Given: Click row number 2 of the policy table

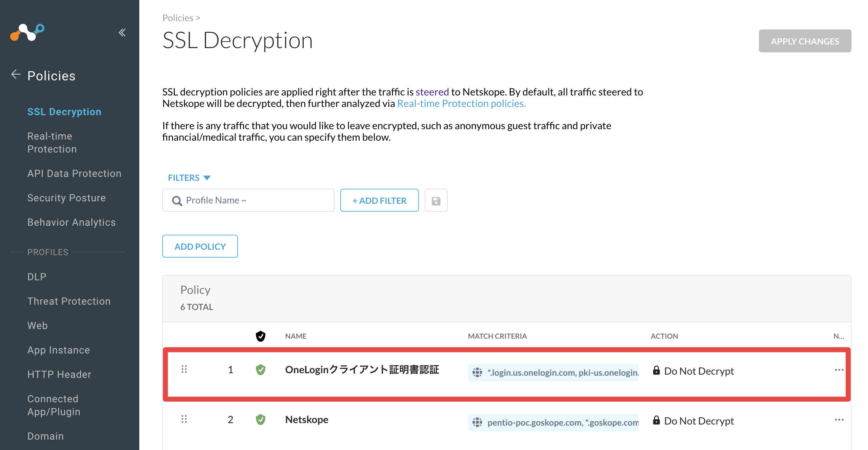Looking at the screenshot, I should point(230,419).
